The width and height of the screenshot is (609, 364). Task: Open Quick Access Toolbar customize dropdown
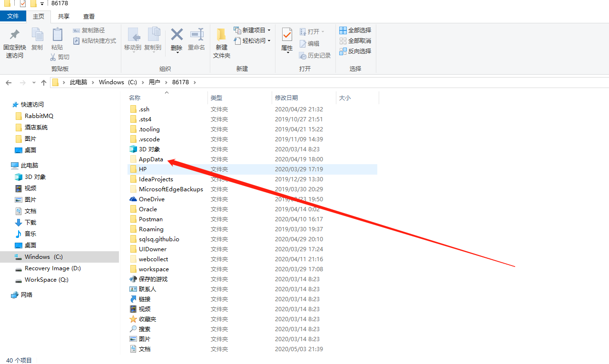pyautogui.click(x=42, y=4)
